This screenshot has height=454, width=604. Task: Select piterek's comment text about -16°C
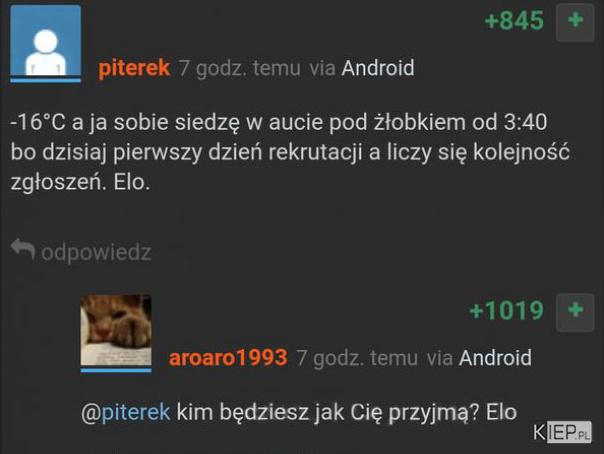pos(290,152)
